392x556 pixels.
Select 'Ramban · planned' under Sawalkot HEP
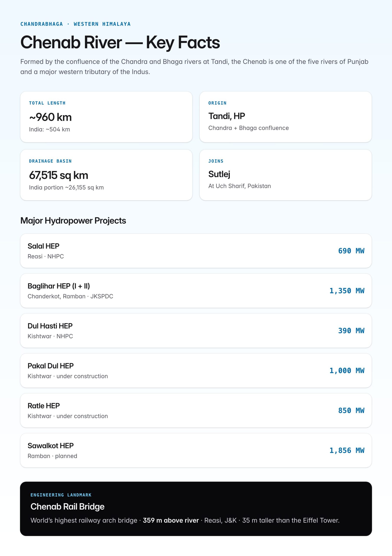pos(52,456)
